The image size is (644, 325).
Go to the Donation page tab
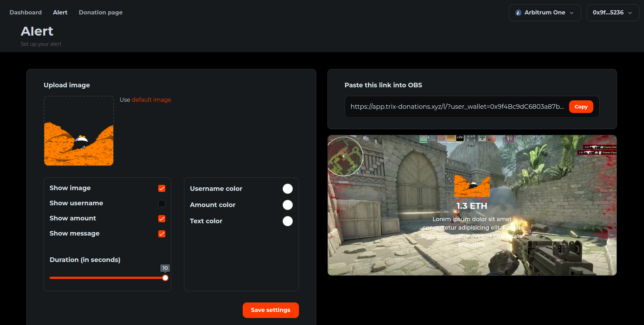point(101,12)
